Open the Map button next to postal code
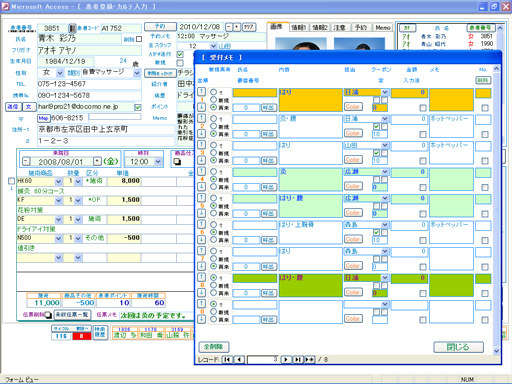 [43, 118]
